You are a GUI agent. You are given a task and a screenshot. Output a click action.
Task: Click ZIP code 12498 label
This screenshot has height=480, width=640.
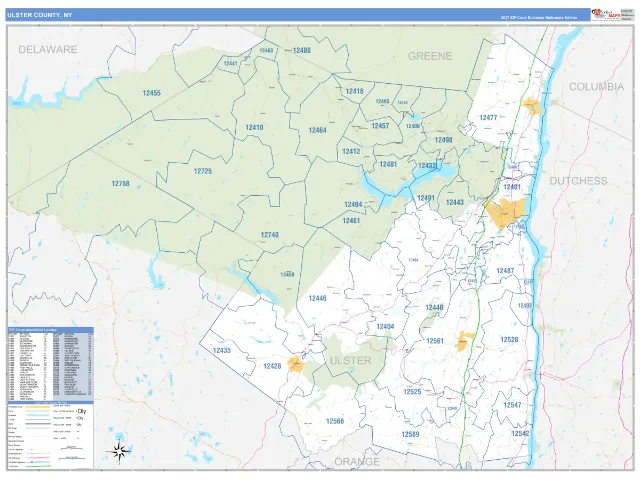tap(443, 140)
